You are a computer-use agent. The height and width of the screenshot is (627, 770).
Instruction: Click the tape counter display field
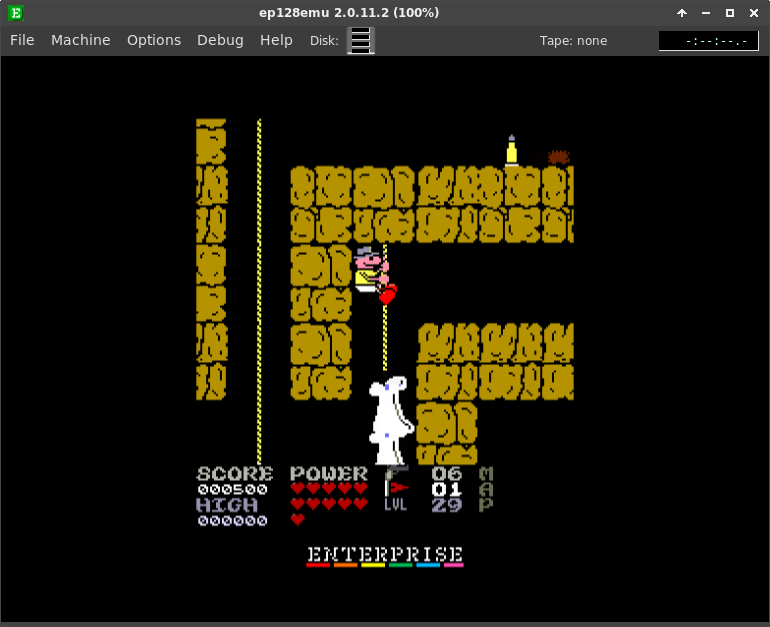pos(708,41)
